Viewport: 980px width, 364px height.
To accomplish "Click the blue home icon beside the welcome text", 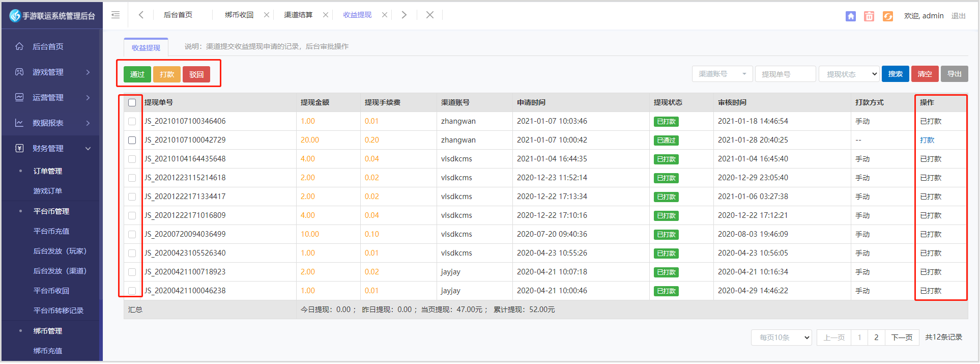I will [850, 16].
